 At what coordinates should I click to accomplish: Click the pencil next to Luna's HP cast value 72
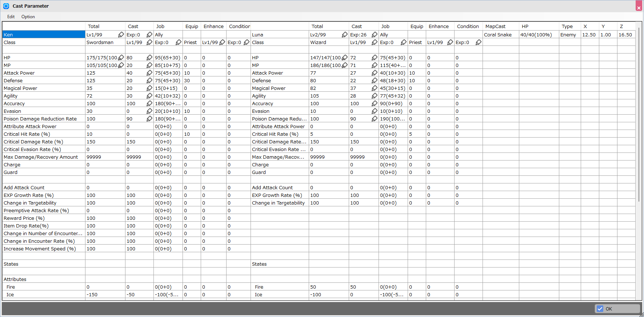(x=375, y=58)
